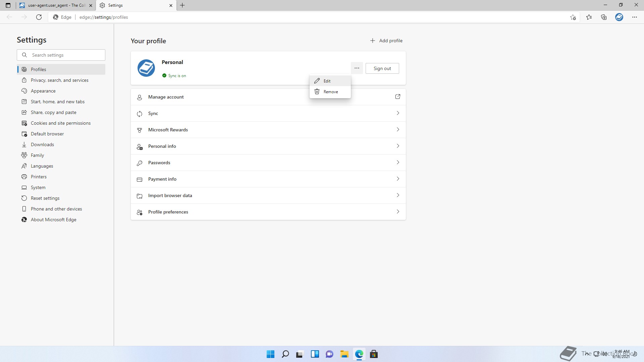The image size is (644, 362).
Task: Open Printers settings
Action: point(61,177)
